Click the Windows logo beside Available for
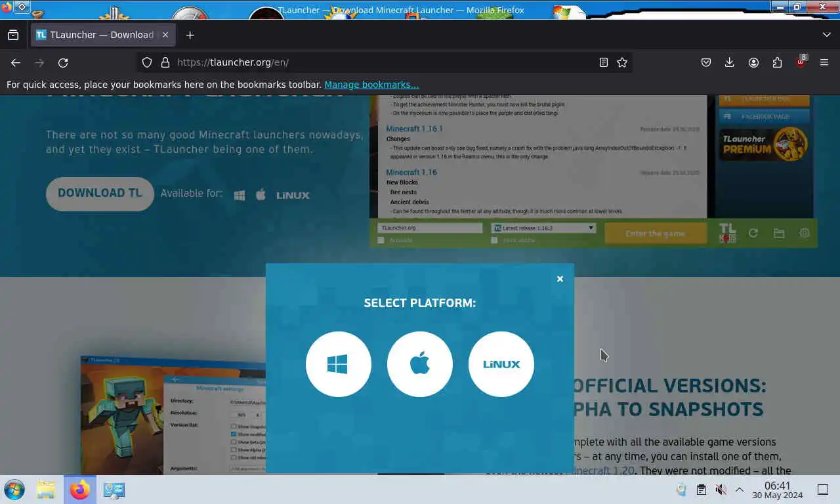This screenshot has width=840, height=504. (x=240, y=195)
